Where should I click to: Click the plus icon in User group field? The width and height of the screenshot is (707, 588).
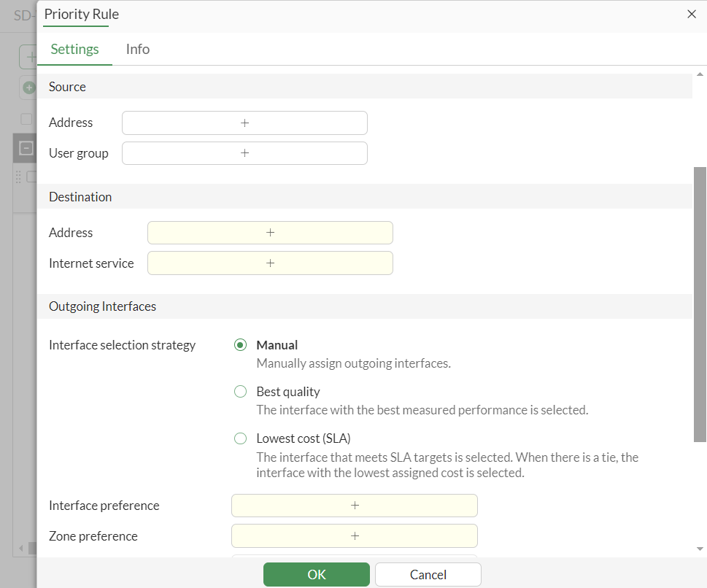point(244,153)
